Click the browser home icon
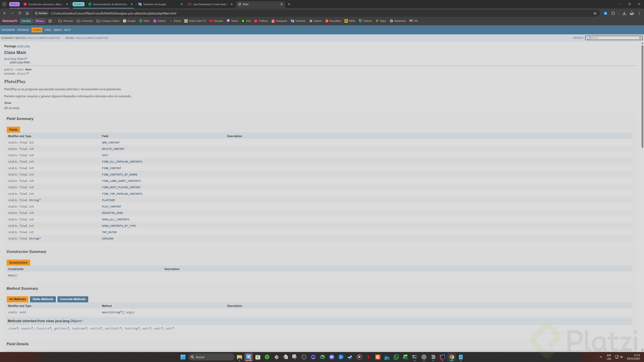 pos(27,13)
